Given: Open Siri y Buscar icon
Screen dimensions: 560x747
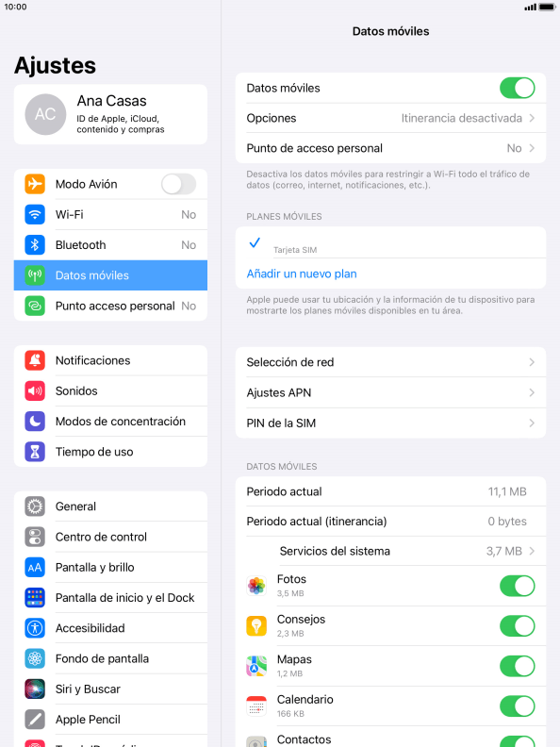Looking at the screenshot, I should coord(35,689).
